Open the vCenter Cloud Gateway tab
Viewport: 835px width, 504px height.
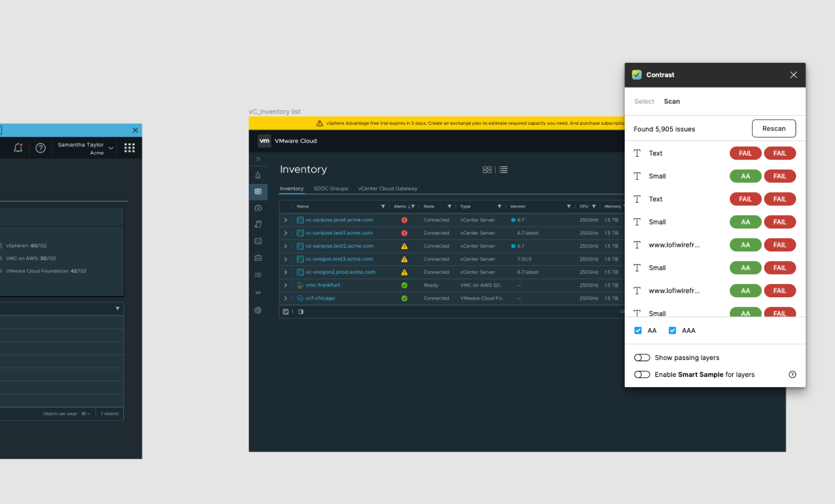click(388, 189)
